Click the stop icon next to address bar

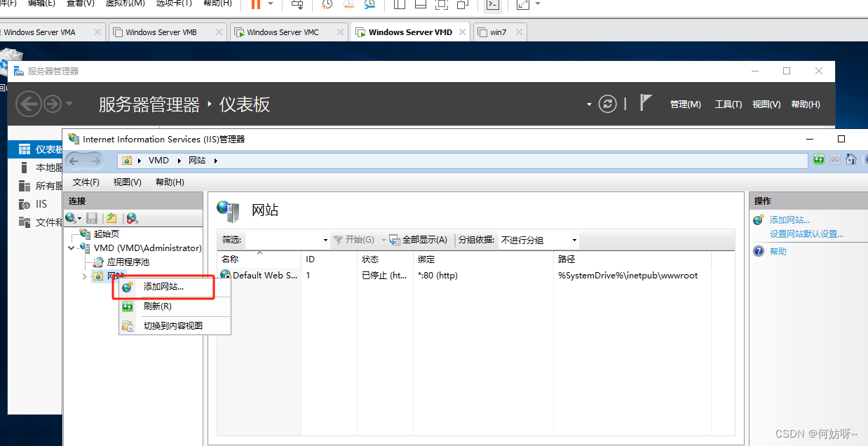coord(835,160)
